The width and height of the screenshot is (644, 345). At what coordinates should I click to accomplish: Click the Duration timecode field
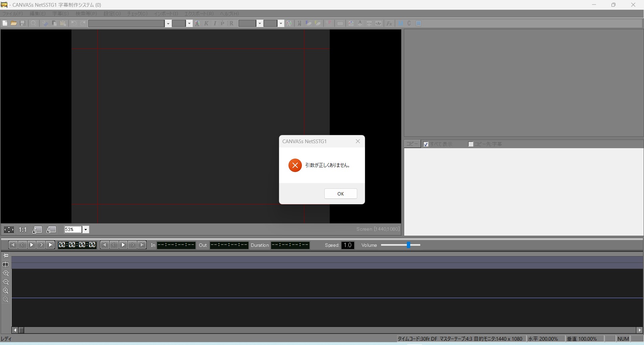pyautogui.click(x=290, y=245)
